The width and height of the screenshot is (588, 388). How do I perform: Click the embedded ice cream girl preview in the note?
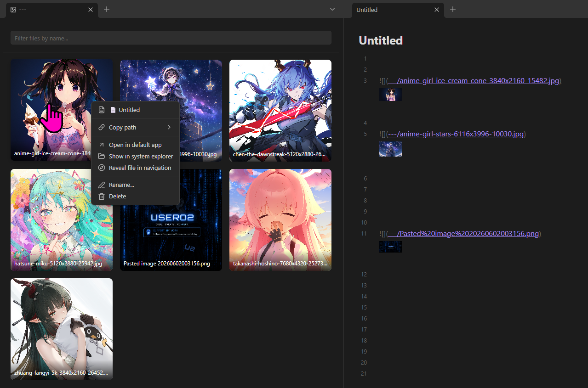click(x=391, y=95)
